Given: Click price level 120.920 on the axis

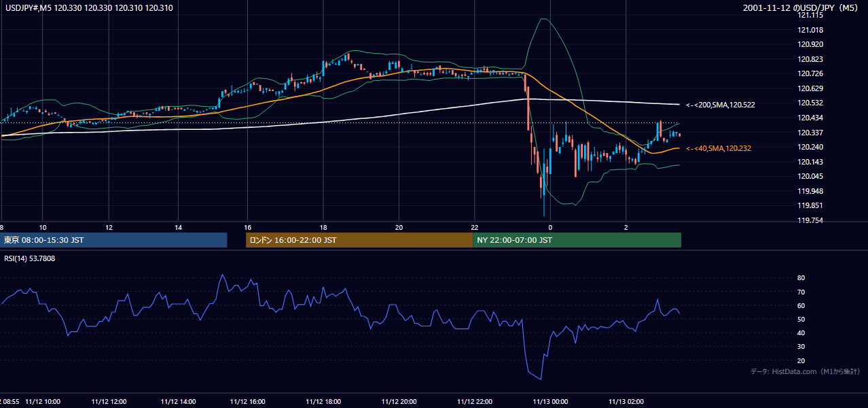Looking at the screenshot, I should tap(810, 44).
